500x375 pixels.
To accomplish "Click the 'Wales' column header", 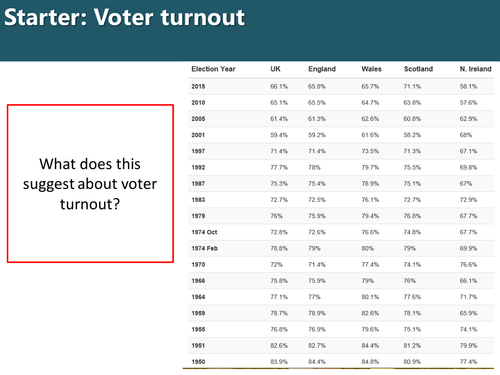I will click(371, 69).
